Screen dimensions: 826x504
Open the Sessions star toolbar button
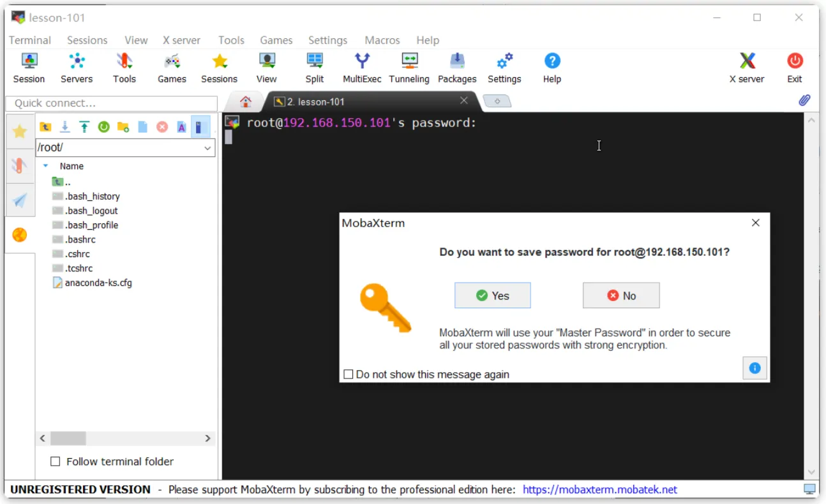pos(219,68)
